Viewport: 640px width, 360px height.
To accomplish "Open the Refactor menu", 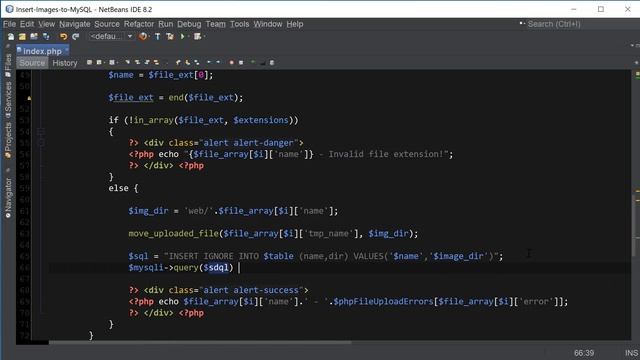I will click(139, 24).
